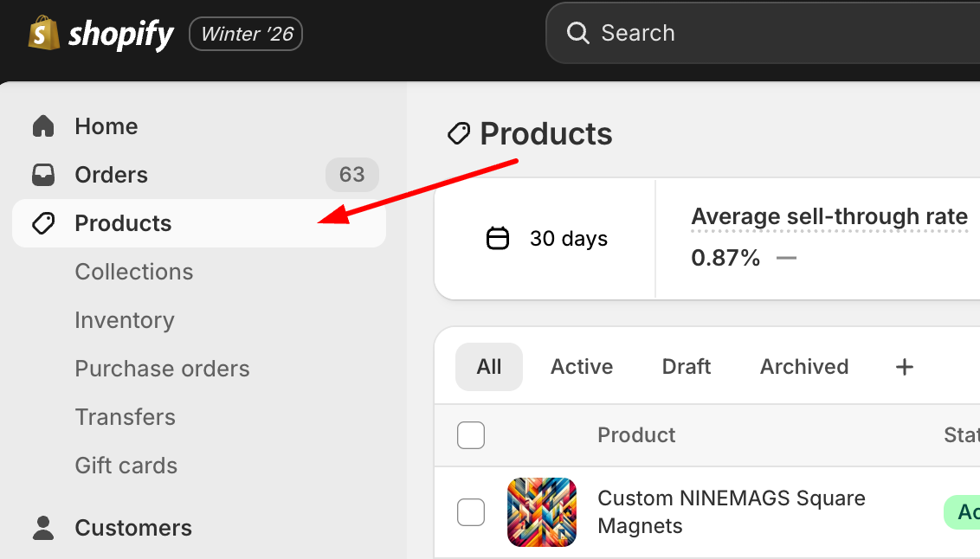Click the calendar icon beside 30 days
The width and height of the screenshot is (980, 559).
click(498, 239)
